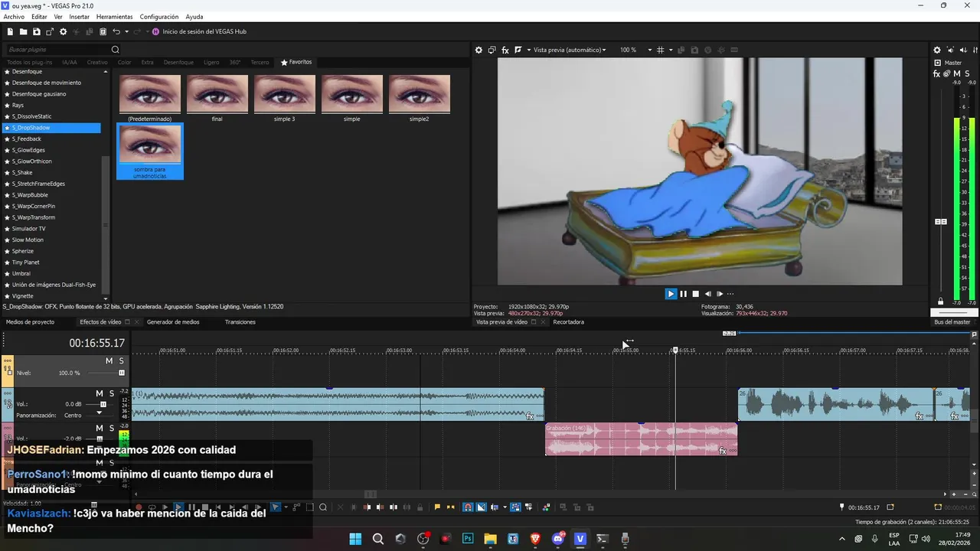Toggle automatic crossfades icon below timeline
Viewport: 980px width, 551px height.
point(481,507)
